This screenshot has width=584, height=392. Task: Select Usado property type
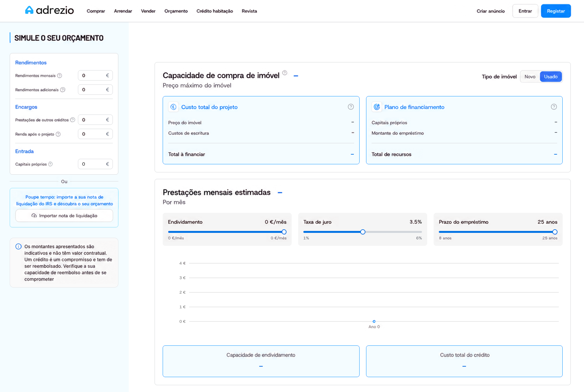coord(551,77)
